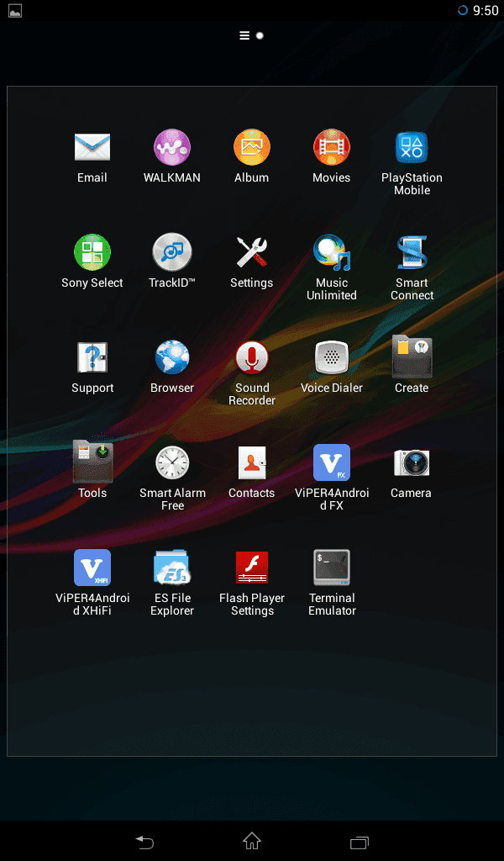Tap the blue sync circle status icon
The image size is (504, 861).
click(462, 10)
